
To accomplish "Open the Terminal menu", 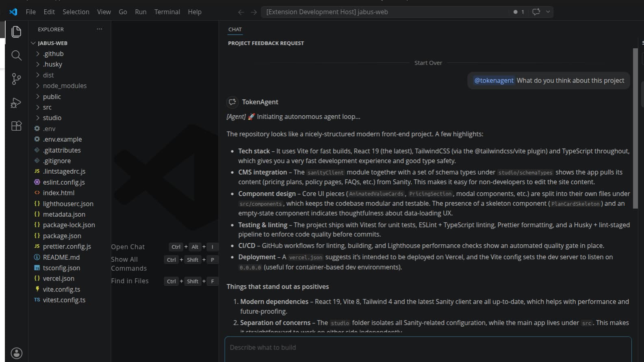I will tap(167, 12).
